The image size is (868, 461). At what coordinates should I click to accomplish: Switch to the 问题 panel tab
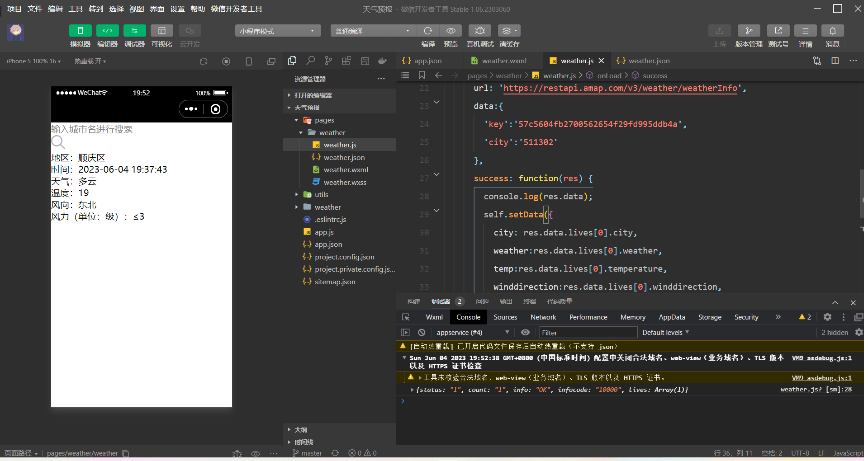(482, 301)
